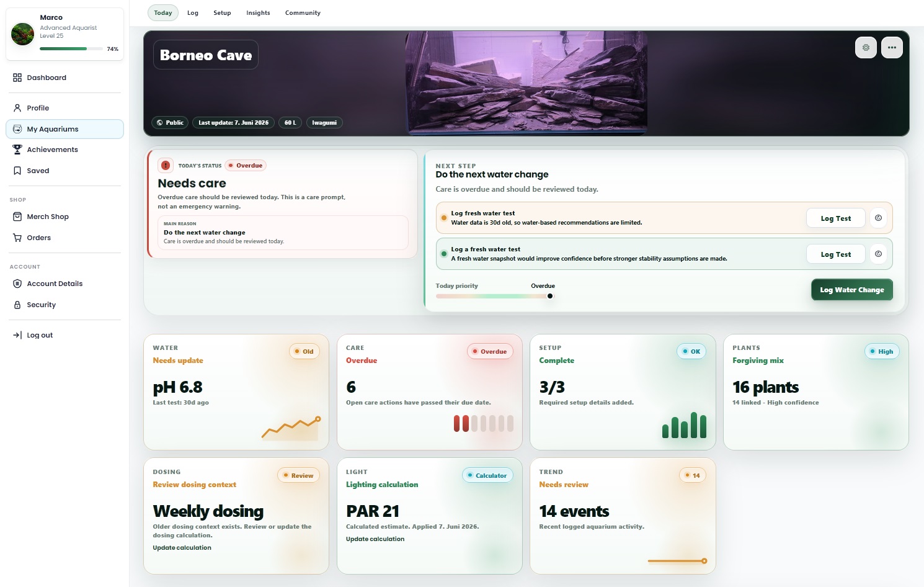This screenshot has width=924, height=587.
Task: Click the Account Details shield icon
Action: pos(17,284)
